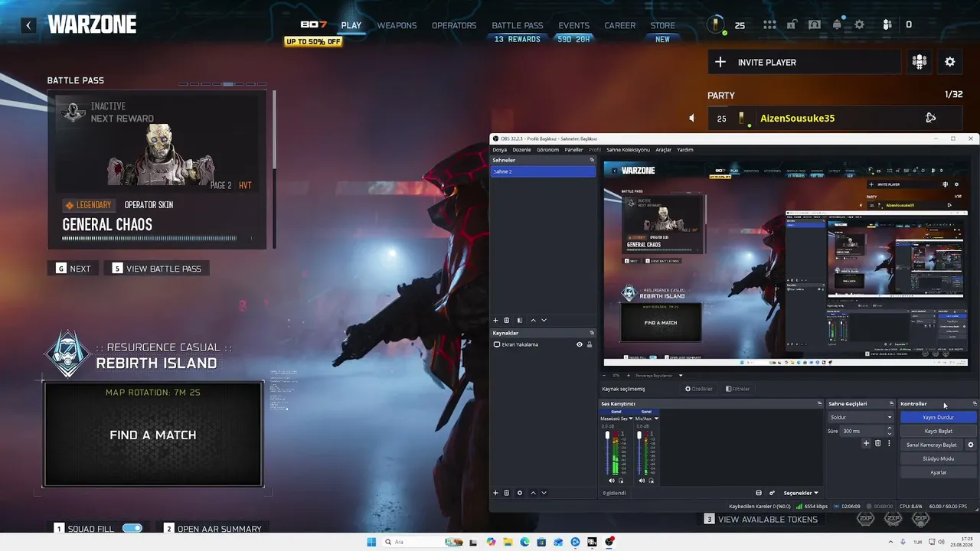The width and height of the screenshot is (980, 551).
Task: Open Microsoft Edge from the taskbar
Action: point(524,542)
